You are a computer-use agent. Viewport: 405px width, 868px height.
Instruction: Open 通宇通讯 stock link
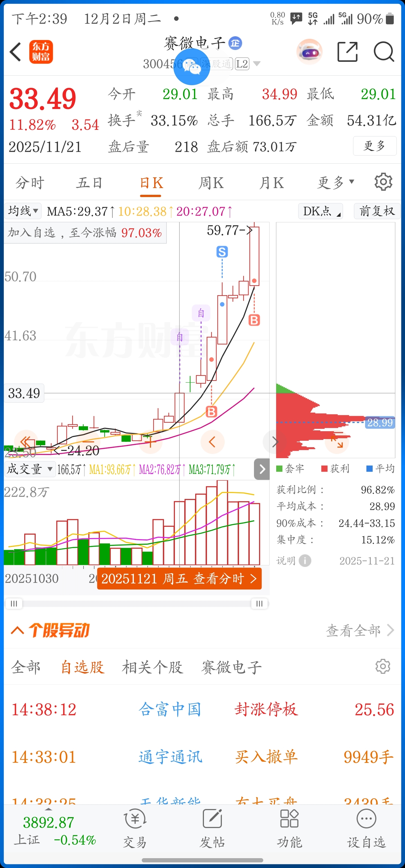click(x=170, y=757)
